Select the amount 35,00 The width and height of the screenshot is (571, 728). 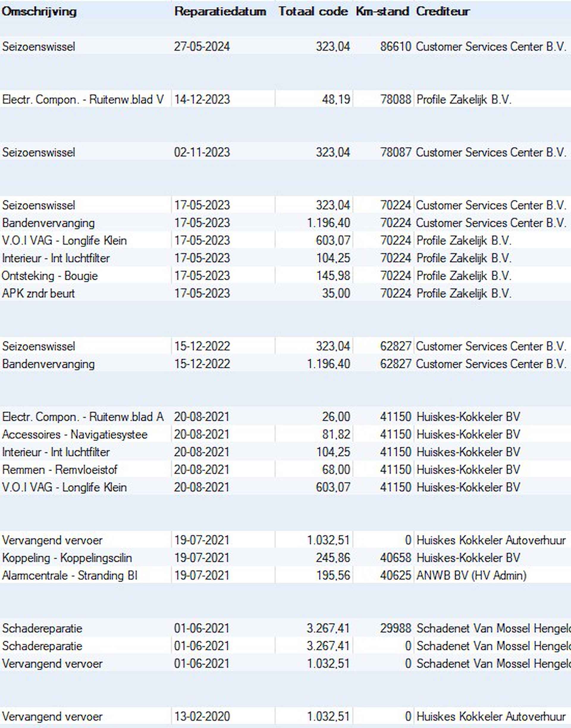pyautogui.click(x=336, y=293)
